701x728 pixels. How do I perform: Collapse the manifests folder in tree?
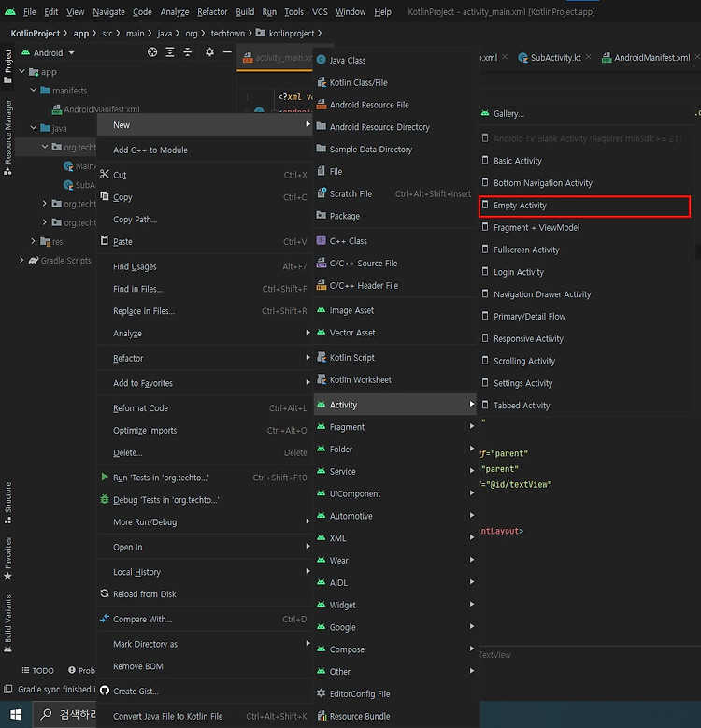(x=33, y=90)
